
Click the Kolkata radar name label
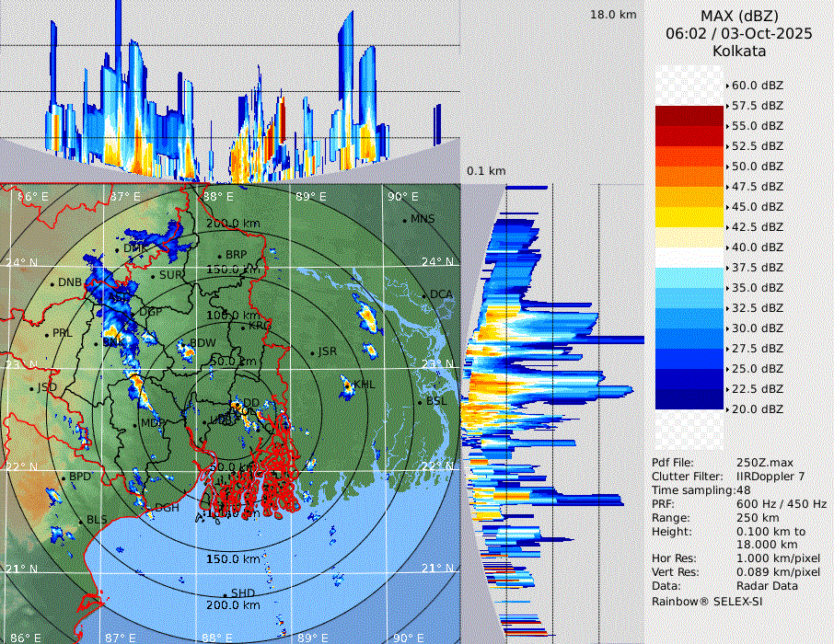738,51
